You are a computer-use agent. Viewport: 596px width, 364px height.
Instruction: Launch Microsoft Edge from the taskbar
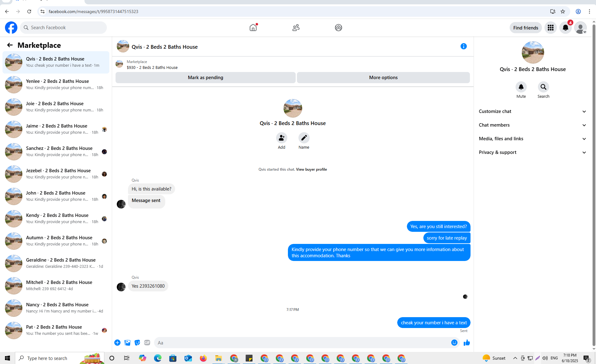(x=158, y=358)
